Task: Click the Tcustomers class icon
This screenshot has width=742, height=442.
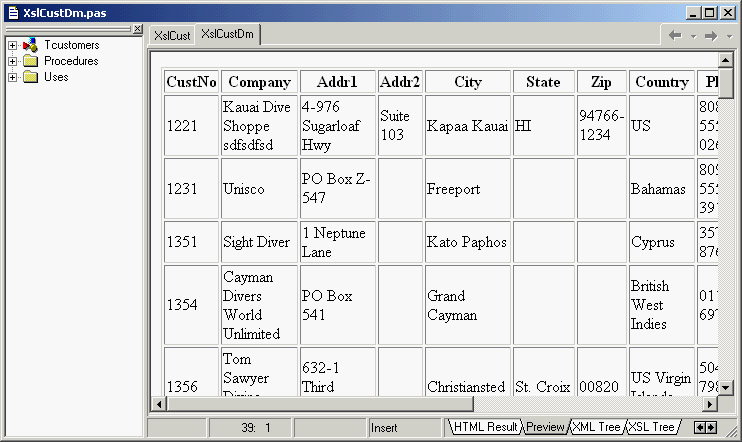Action: pos(30,45)
